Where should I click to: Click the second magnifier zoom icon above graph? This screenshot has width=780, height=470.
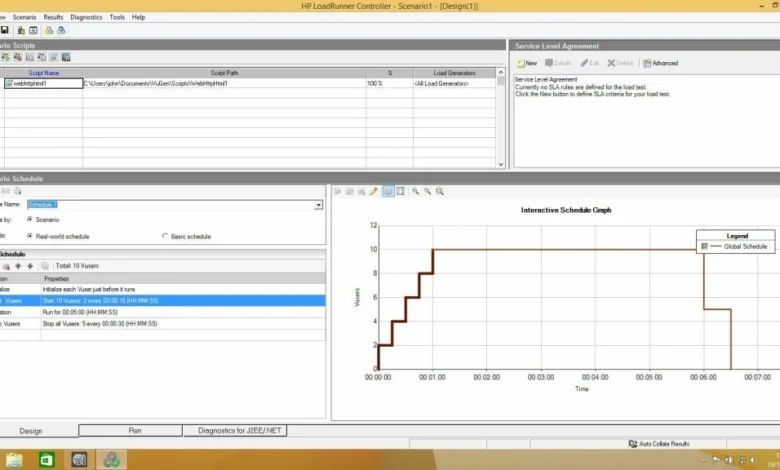427,191
